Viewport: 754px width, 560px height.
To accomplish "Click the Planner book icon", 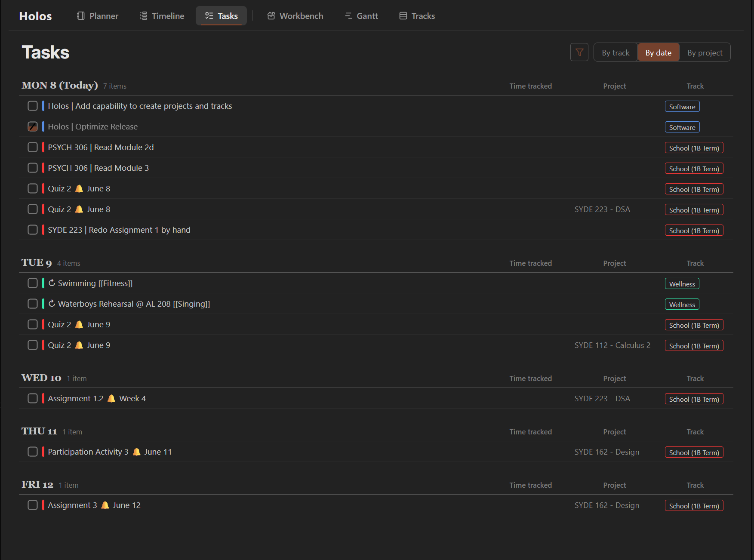I will [80, 16].
